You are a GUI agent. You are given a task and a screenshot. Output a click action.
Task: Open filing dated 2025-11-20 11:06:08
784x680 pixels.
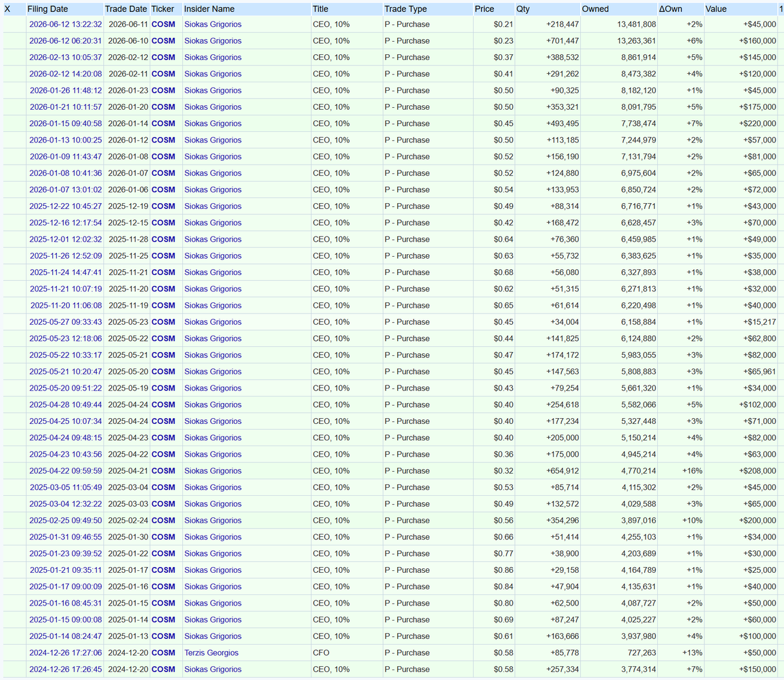point(65,305)
